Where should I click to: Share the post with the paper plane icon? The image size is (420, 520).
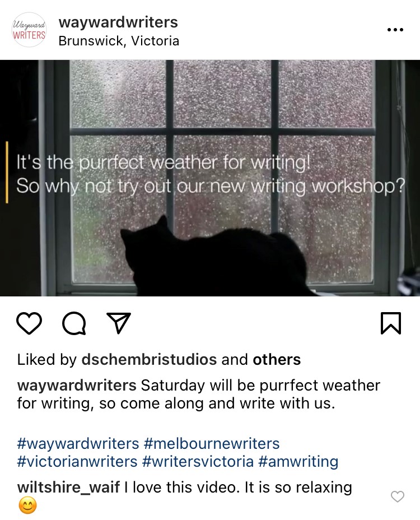(118, 323)
